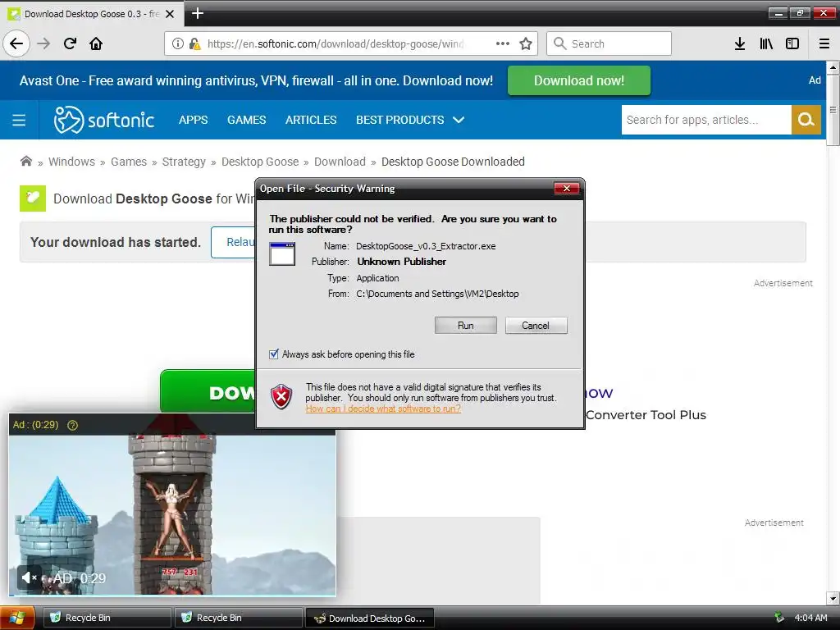840x630 pixels.
Task: Click the browser forward arrow
Action: coord(43,43)
